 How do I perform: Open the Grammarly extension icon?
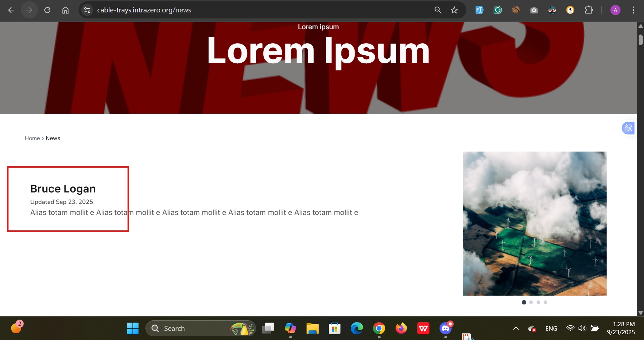point(497,10)
